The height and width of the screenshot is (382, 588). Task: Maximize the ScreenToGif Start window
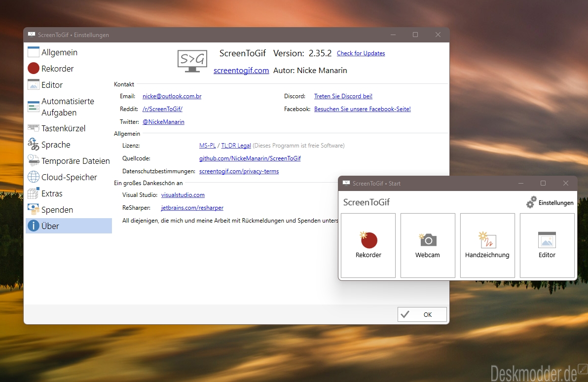(543, 183)
